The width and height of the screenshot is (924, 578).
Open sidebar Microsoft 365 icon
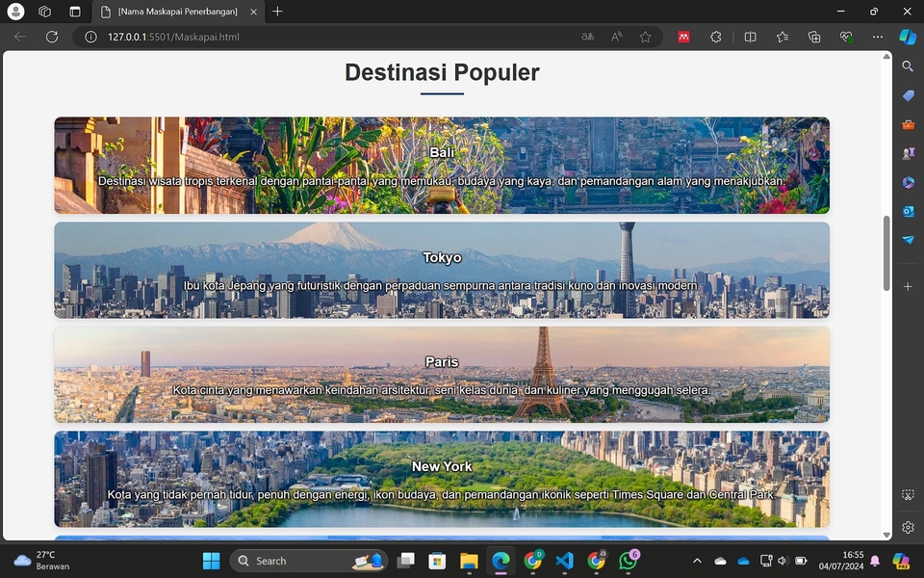[908, 182]
